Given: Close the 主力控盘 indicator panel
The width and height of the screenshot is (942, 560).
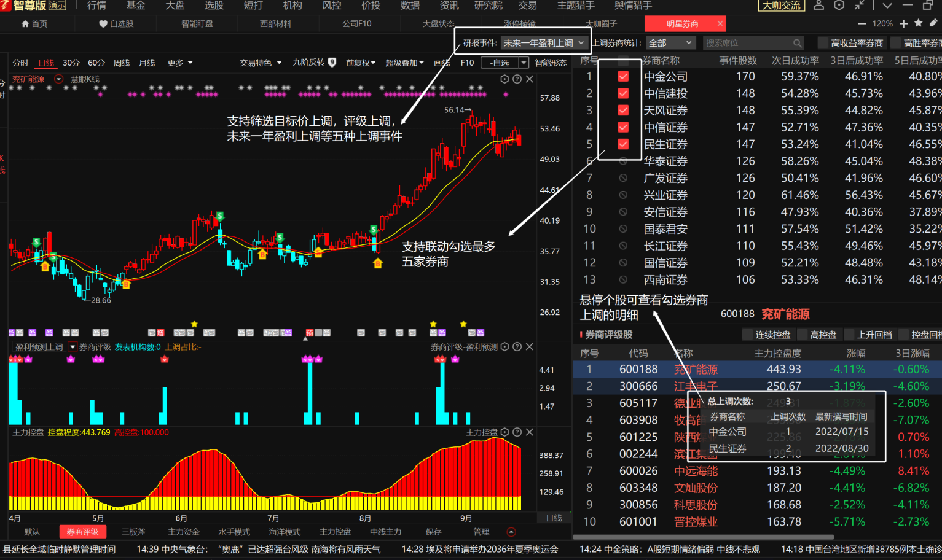Looking at the screenshot, I should tap(530, 432).
